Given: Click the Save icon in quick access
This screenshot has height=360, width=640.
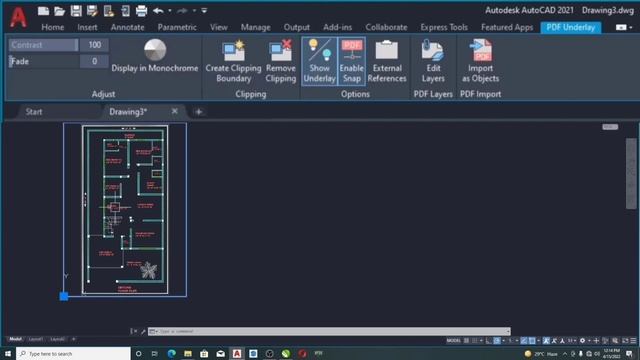Looking at the screenshot, I should pos(76,11).
